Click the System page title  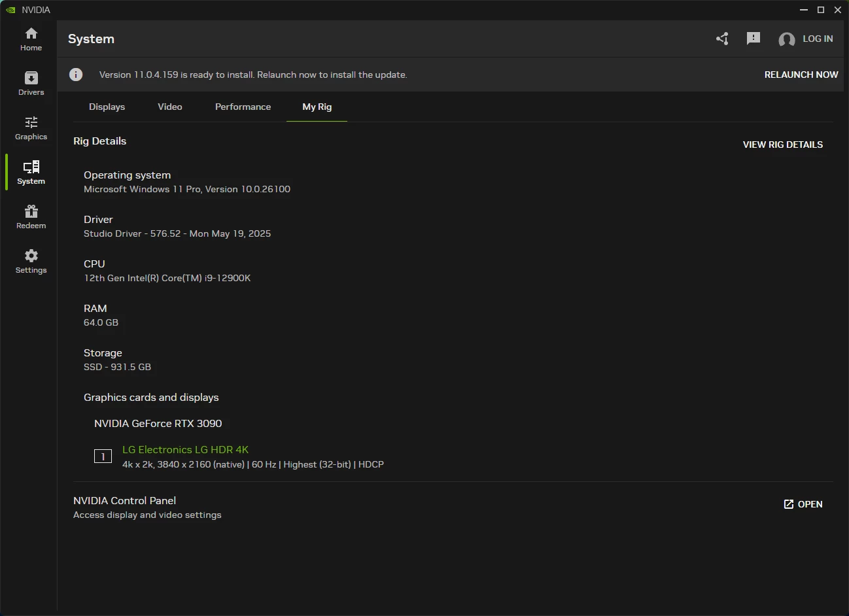pyautogui.click(x=91, y=39)
